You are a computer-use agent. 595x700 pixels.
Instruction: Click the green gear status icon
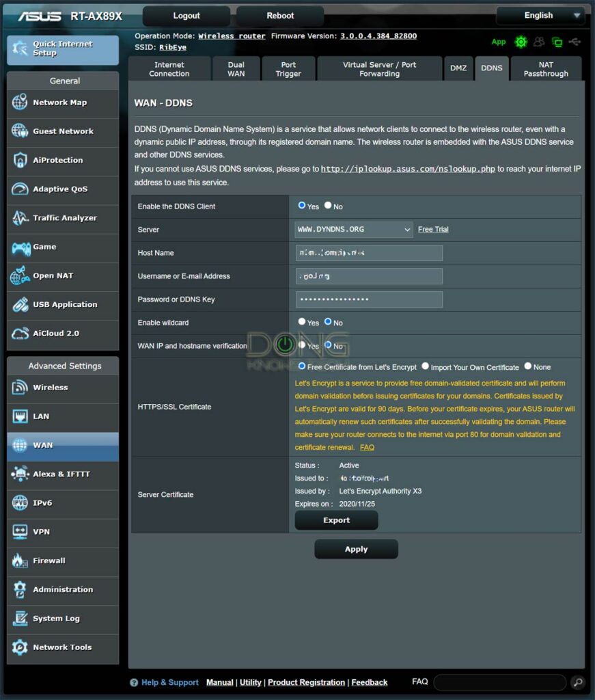click(521, 42)
